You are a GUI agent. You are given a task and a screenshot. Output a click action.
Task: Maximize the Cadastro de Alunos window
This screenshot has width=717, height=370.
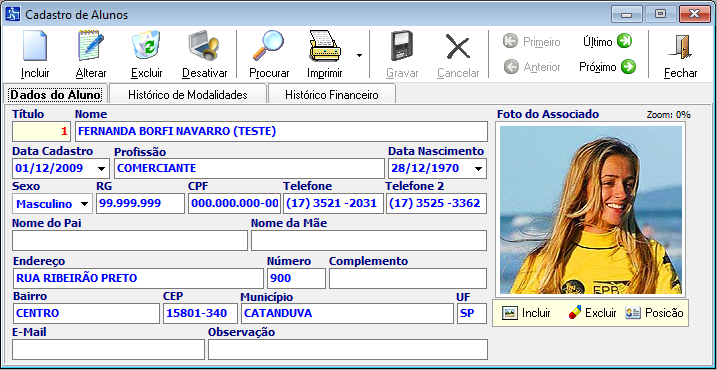point(660,14)
